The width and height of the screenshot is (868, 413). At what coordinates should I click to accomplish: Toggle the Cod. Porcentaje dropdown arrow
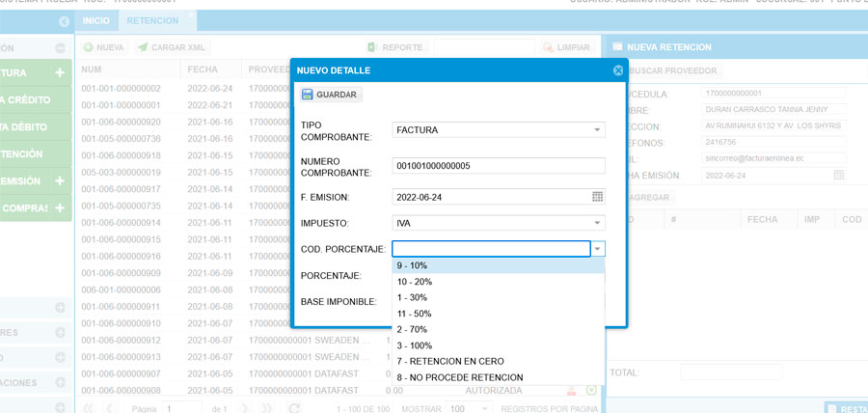[597, 249]
